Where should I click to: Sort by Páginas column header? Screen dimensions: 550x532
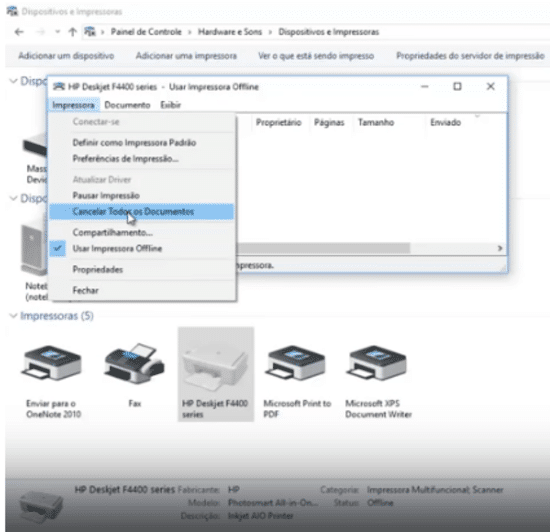[329, 122]
